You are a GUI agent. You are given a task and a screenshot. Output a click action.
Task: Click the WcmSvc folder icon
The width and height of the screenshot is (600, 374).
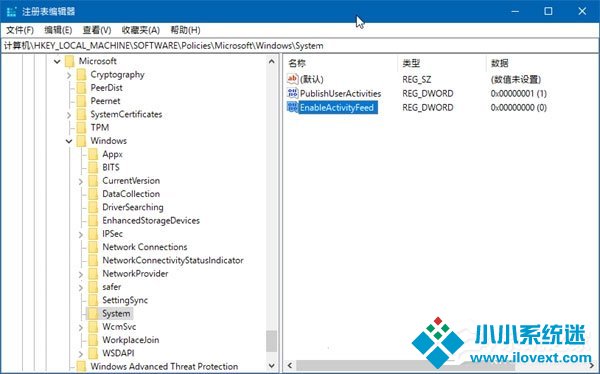tap(93, 327)
